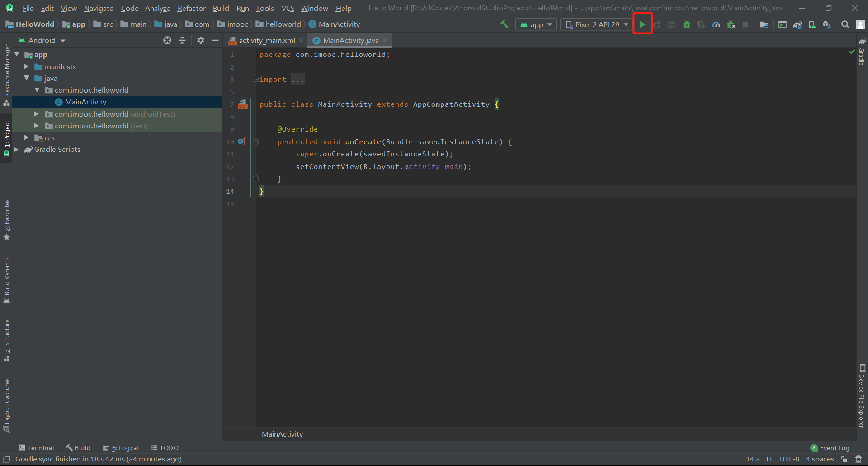
Task: Open the Terminal tool window
Action: point(36,447)
